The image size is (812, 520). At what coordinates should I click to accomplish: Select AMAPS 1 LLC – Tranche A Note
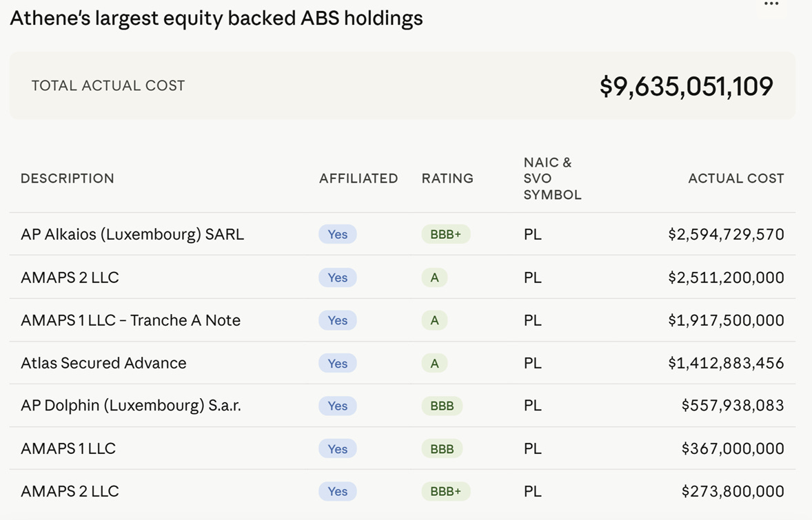click(x=130, y=320)
